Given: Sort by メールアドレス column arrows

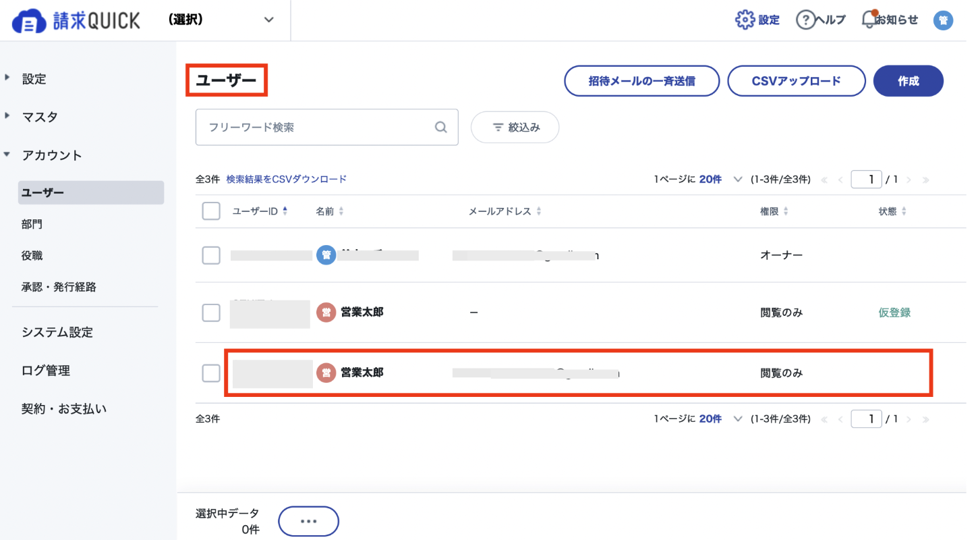Looking at the screenshot, I should [539, 211].
